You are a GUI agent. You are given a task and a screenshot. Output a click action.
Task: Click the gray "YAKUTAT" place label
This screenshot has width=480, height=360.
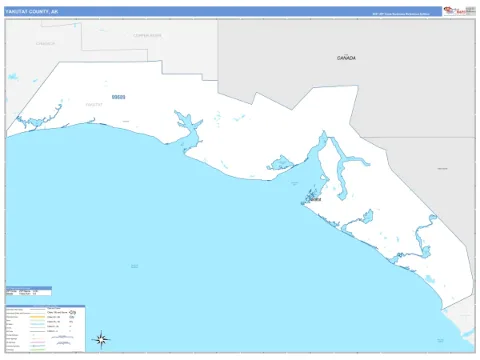click(94, 105)
